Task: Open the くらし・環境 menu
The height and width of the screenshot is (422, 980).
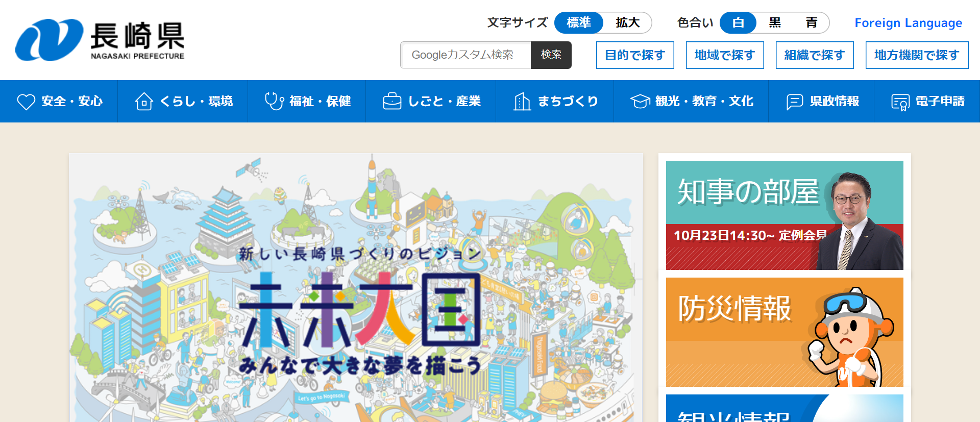Action: click(183, 101)
